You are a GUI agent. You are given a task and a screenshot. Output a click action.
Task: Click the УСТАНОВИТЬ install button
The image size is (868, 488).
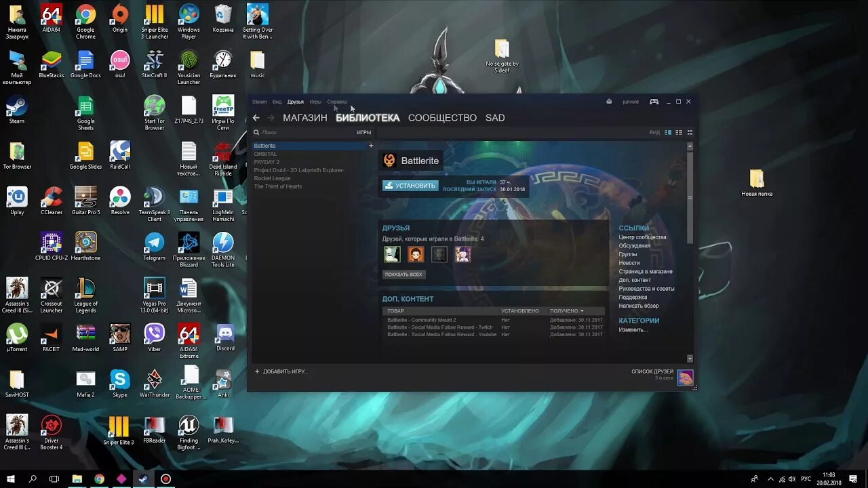pyautogui.click(x=410, y=186)
